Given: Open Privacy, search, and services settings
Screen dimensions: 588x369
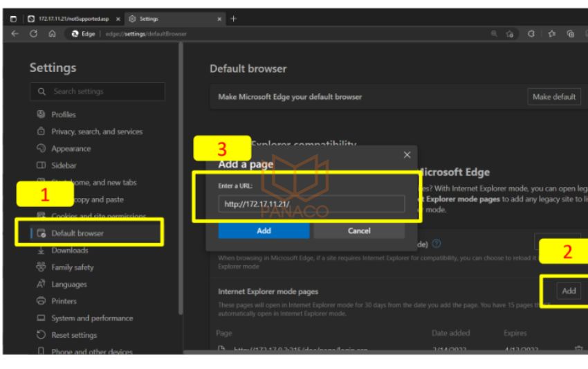Looking at the screenshot, I should (x=97, y=132).
